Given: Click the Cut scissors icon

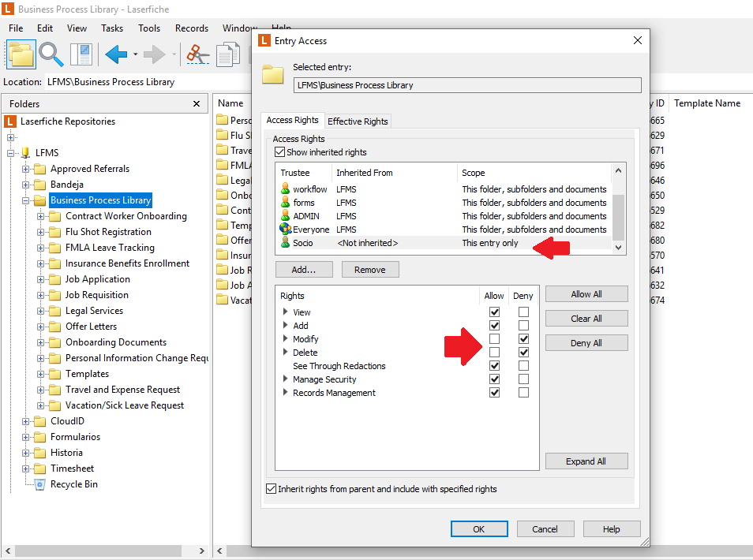Looking at the screenshot, I should click(x=197, y=54).
